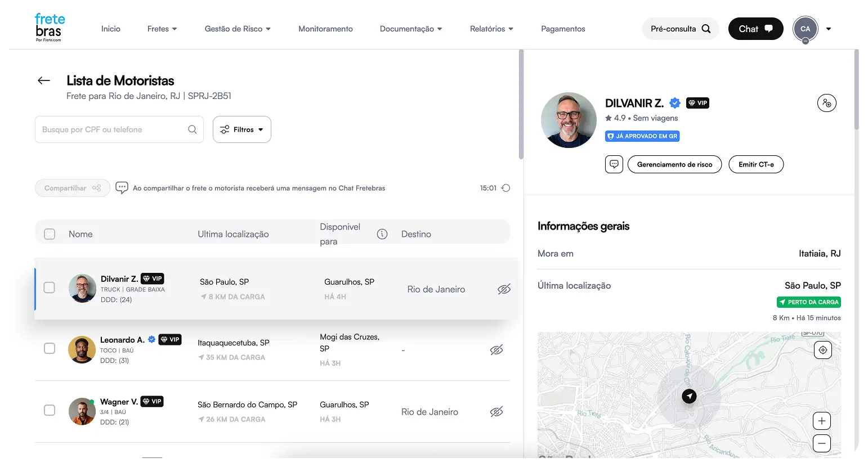Check the box for Leonardo A.
This screenshot has width=868, height=467.
pyautogui.click(x=50, y=348)
